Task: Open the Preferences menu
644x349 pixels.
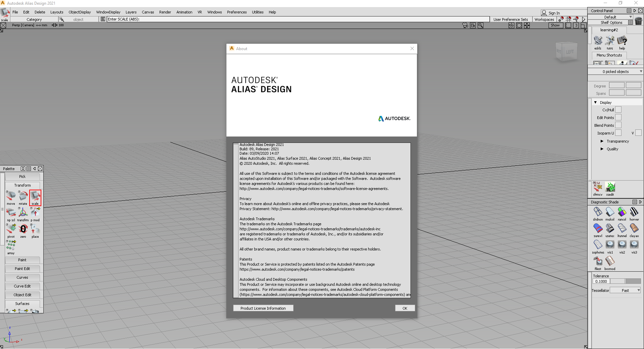Action: coord(237,12)
